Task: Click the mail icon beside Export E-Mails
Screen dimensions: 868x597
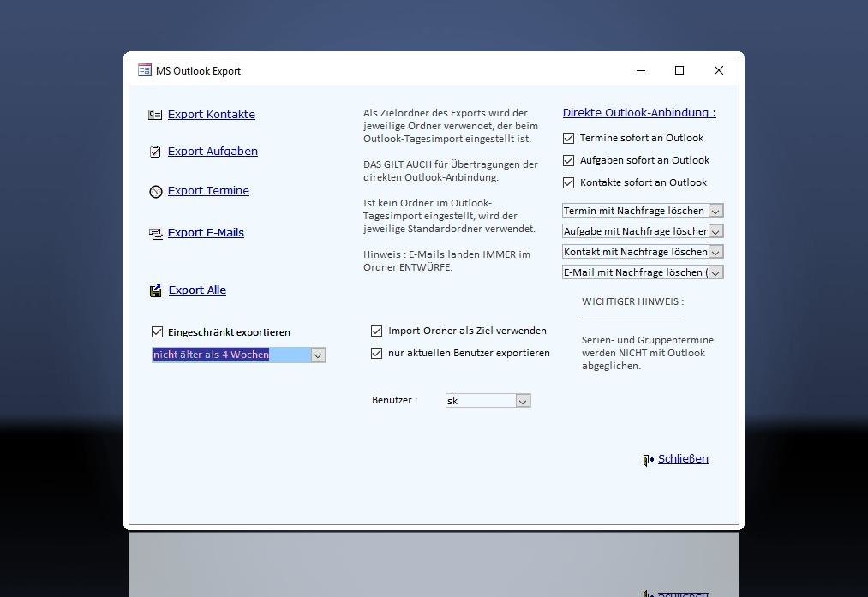Action: (156, 234)
